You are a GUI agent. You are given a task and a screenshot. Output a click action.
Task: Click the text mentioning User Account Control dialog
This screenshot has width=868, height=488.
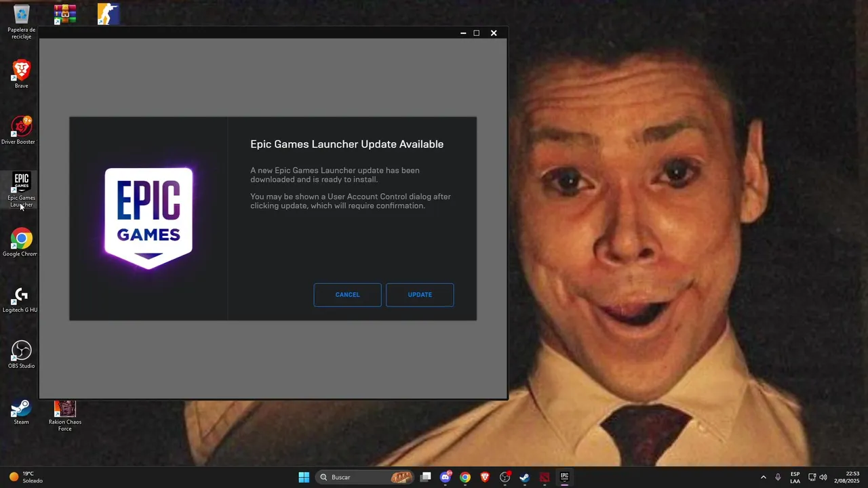click(351, 201)
